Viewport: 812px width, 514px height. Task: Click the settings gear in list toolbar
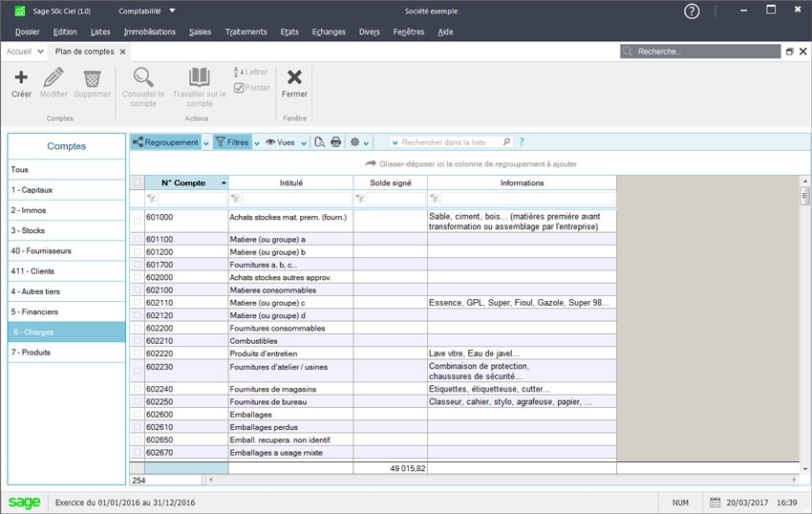pyautogui.click(x=354, y=142)
